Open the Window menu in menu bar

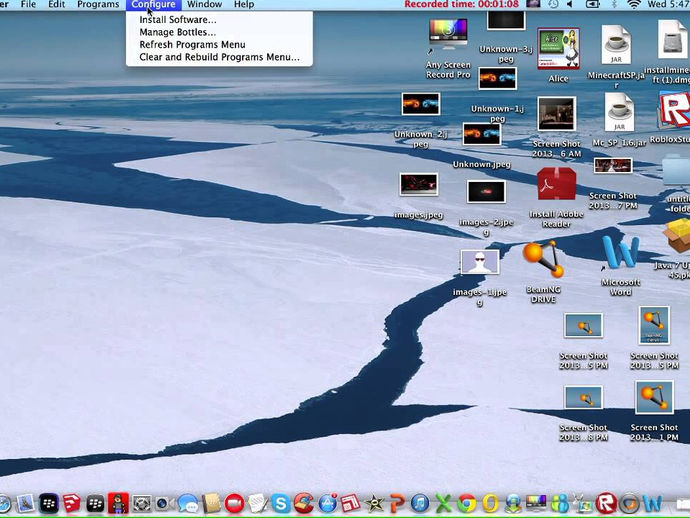click(204, 5)
